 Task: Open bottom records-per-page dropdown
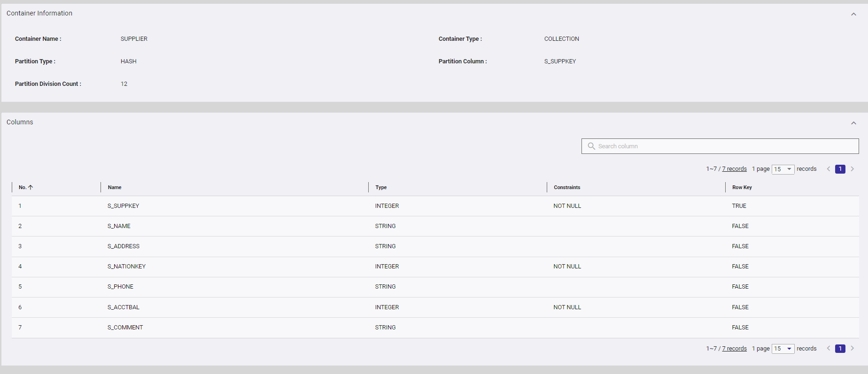coord(783,349)
